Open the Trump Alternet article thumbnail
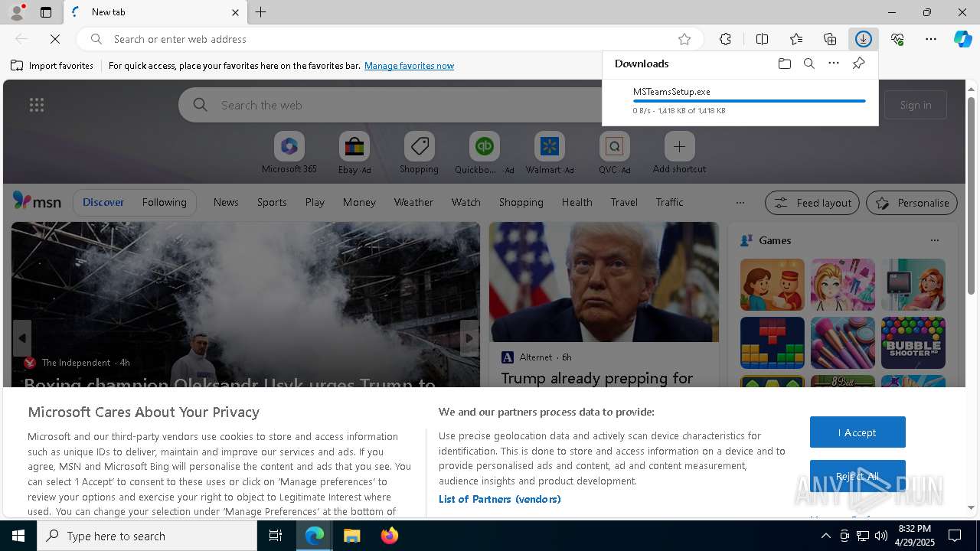 point(604,282)
